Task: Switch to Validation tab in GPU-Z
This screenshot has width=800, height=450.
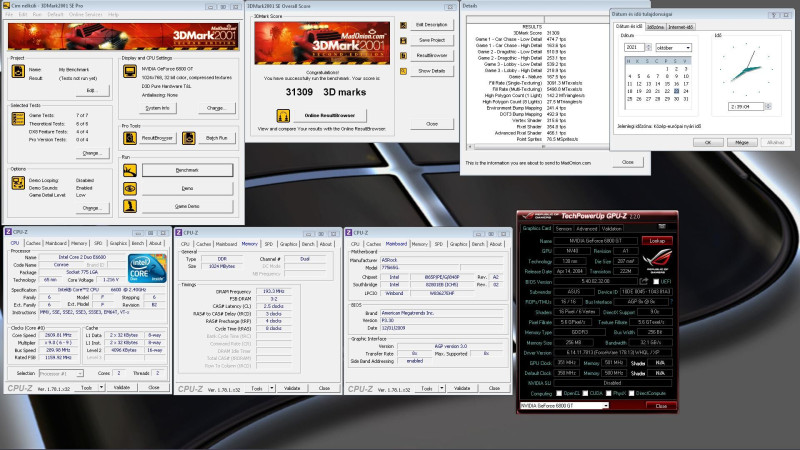Action: [x=611, y=229]
